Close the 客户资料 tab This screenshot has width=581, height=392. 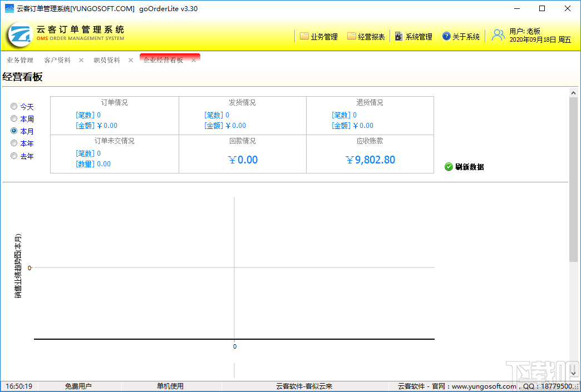pos(81,60)
